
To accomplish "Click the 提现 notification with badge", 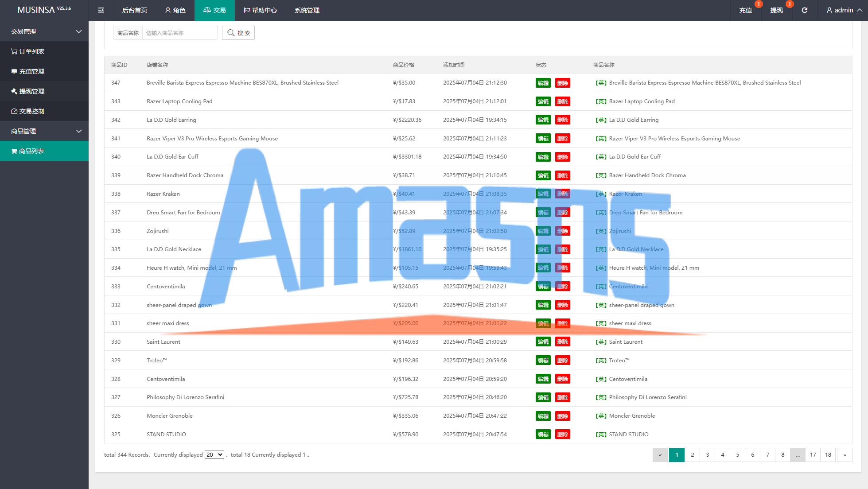I will (x=776, y=10).
